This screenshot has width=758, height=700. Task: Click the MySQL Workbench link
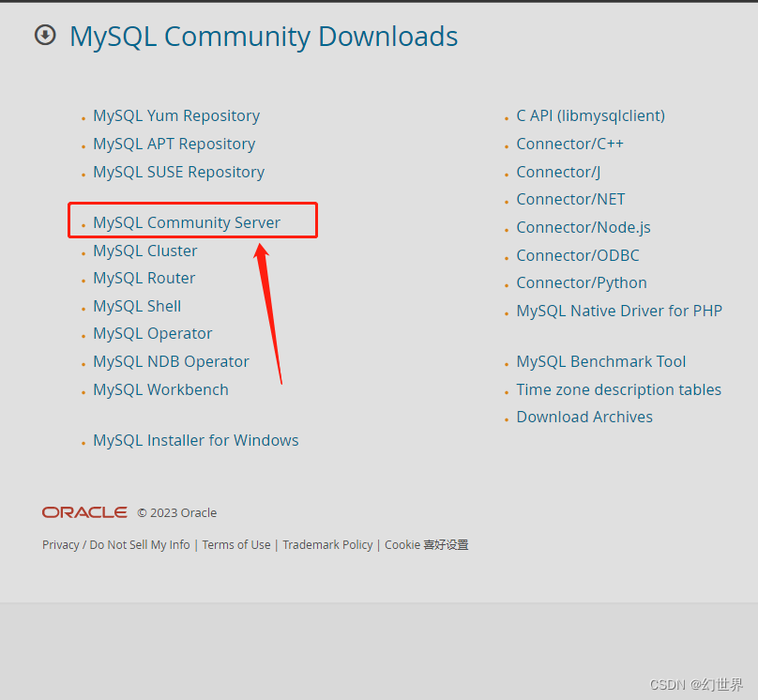click(160, 389)
